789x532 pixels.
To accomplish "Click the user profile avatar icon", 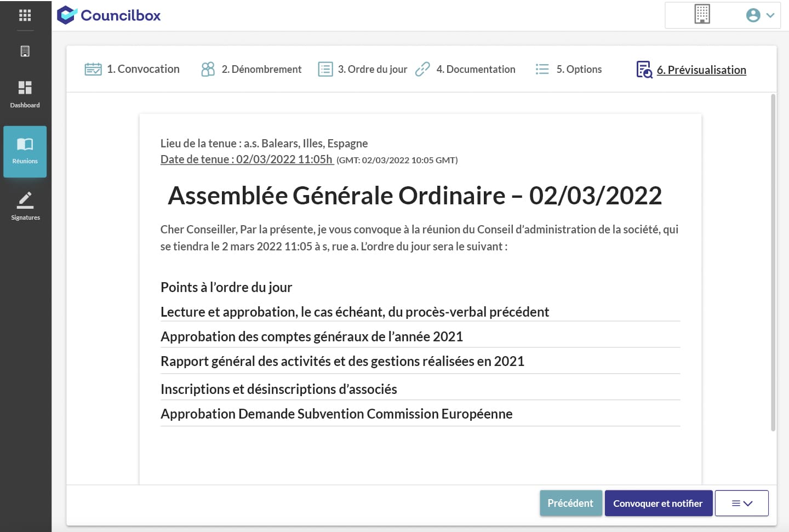I will 753,15.
